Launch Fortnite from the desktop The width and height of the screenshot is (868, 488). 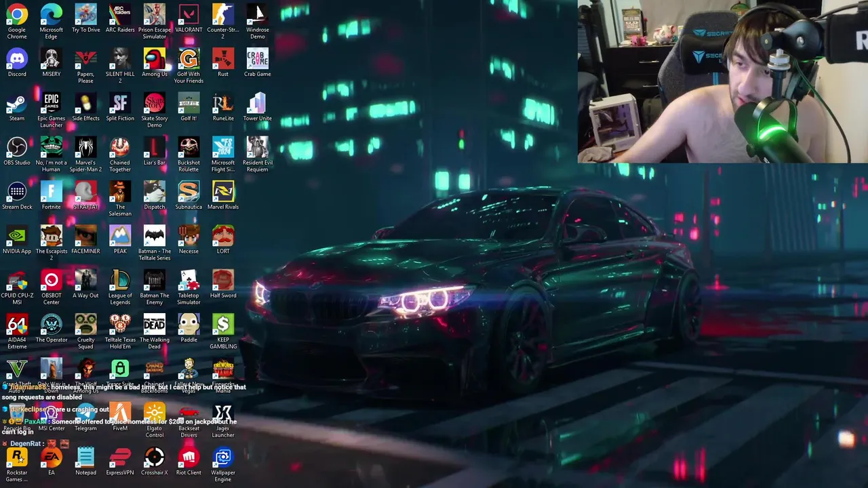click(52, 192)
